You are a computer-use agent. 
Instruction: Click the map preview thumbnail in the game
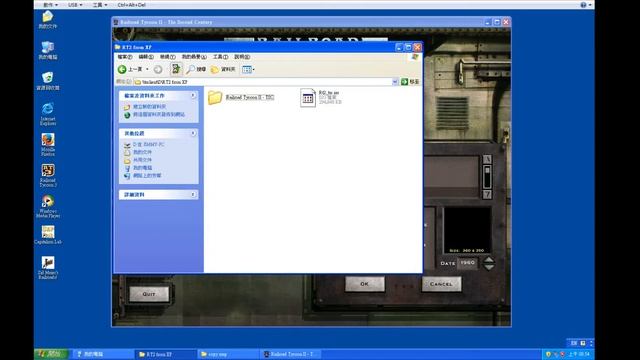[467, 230]
